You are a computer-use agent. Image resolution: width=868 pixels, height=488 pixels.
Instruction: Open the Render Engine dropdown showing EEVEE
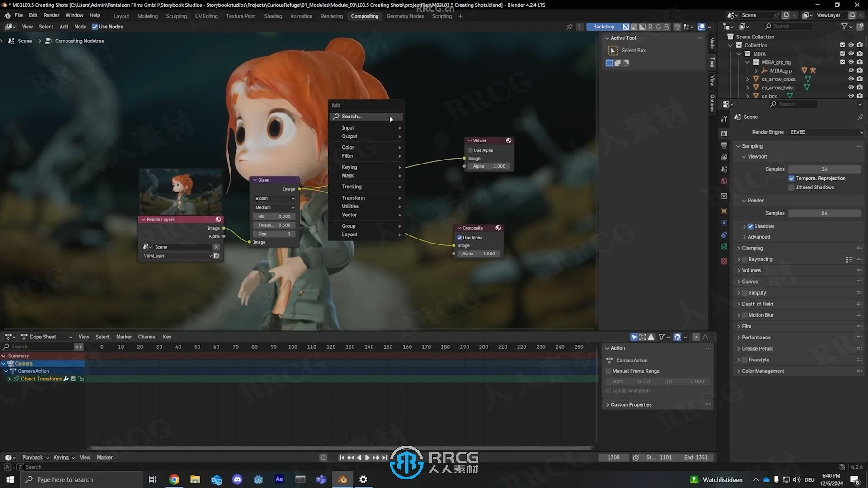tap(826, 132)
